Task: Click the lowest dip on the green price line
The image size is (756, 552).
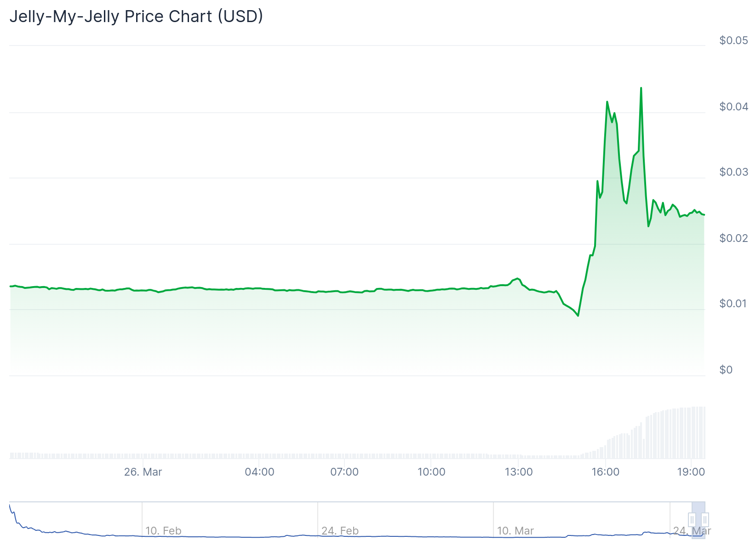Action: (x=578, y=316)
